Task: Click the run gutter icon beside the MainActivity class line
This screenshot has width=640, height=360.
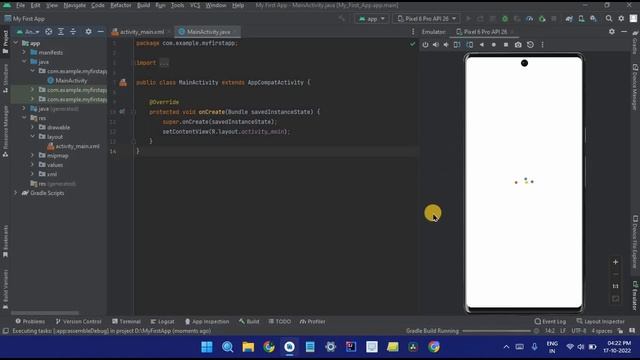Action: click(123, 82)
